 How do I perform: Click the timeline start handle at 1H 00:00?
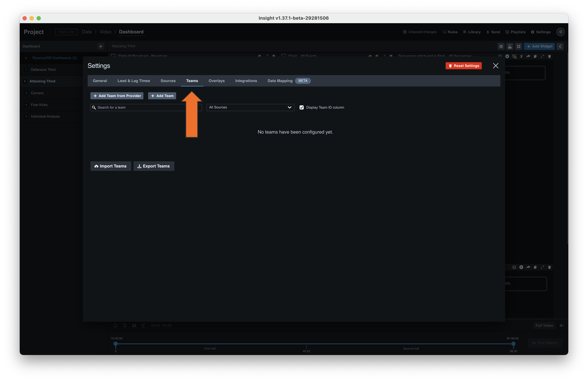click(x=116, y=344)
